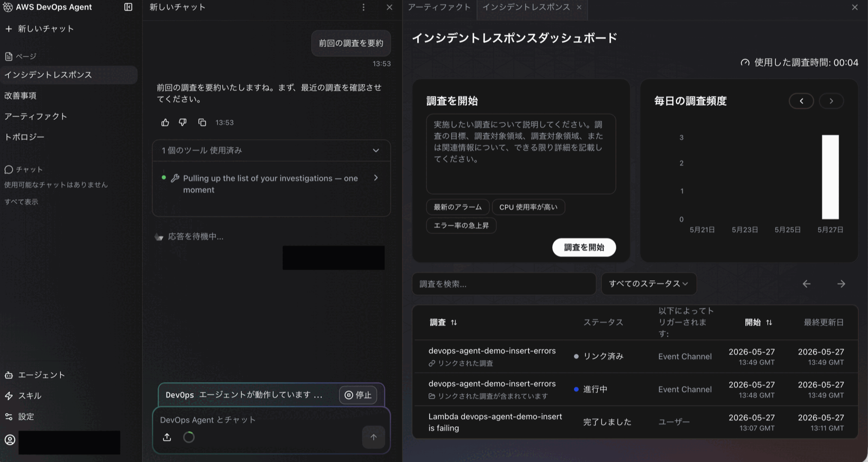Close the インシデントレスポンス tab

(x=579, y=7)
